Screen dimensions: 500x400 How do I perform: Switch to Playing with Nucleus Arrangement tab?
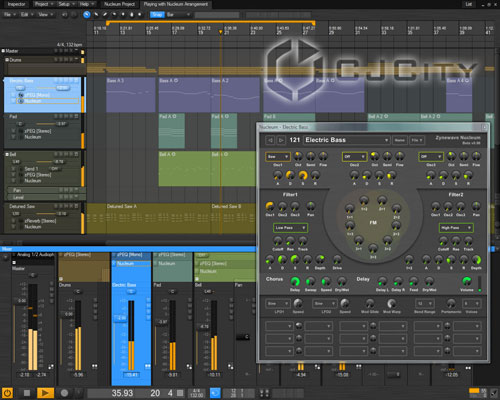click(176, 4)
